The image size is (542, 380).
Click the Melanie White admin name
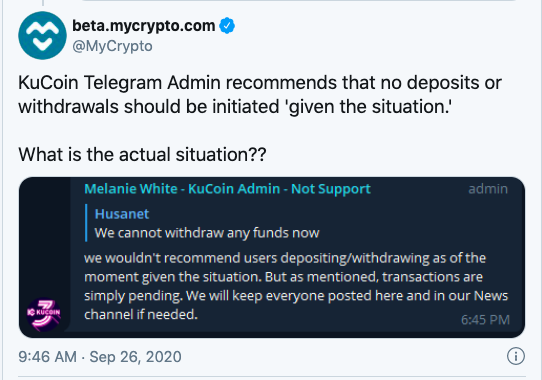pyautogui.click(x=227, y=189)
